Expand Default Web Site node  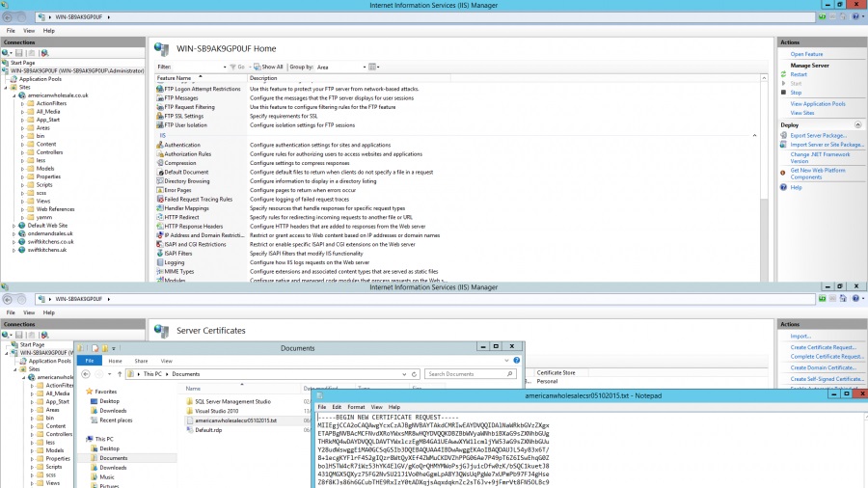tap(14, 226)
